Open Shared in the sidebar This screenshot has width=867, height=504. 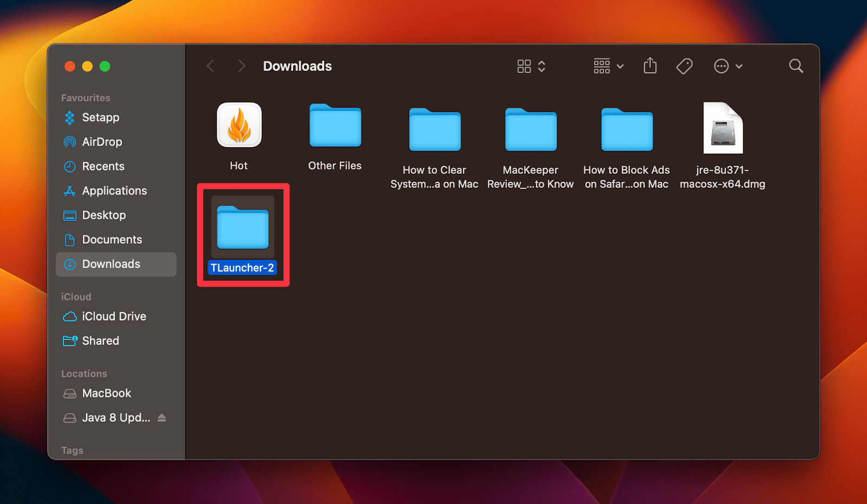coord(116,341)
